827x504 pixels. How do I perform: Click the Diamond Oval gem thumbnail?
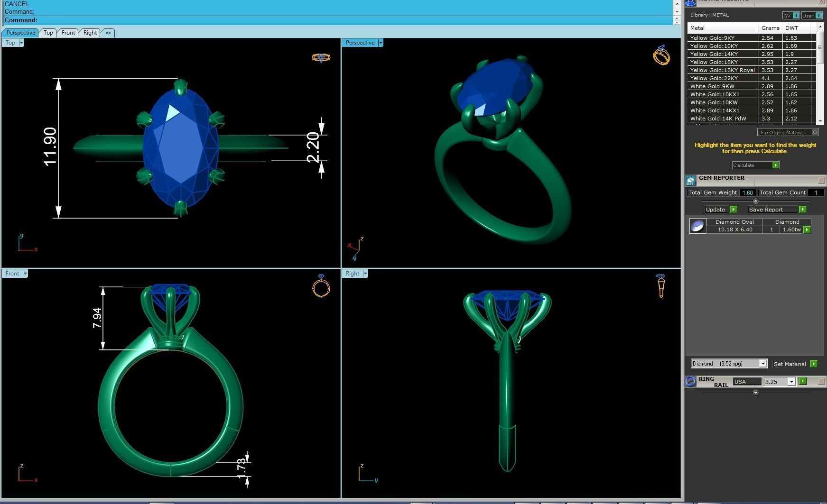pyautogui.click(x=697, y=226)
